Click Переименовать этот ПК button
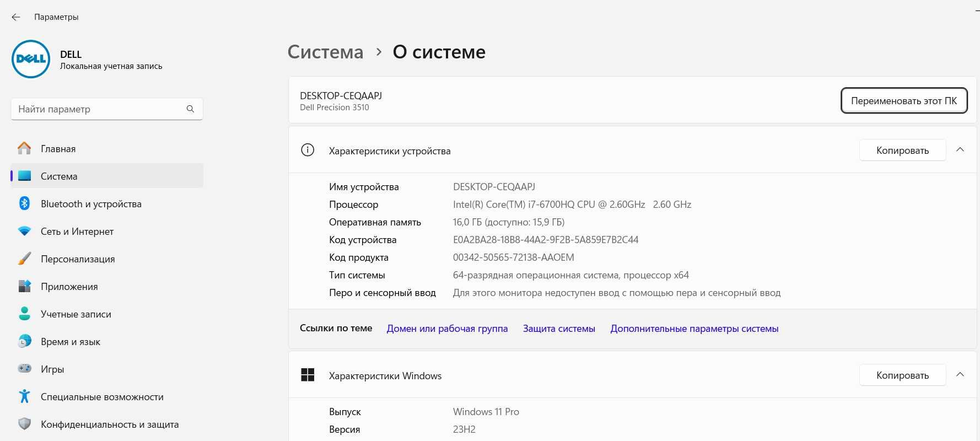Viewport: 980px width, 441px height. [x=904, y=101]
